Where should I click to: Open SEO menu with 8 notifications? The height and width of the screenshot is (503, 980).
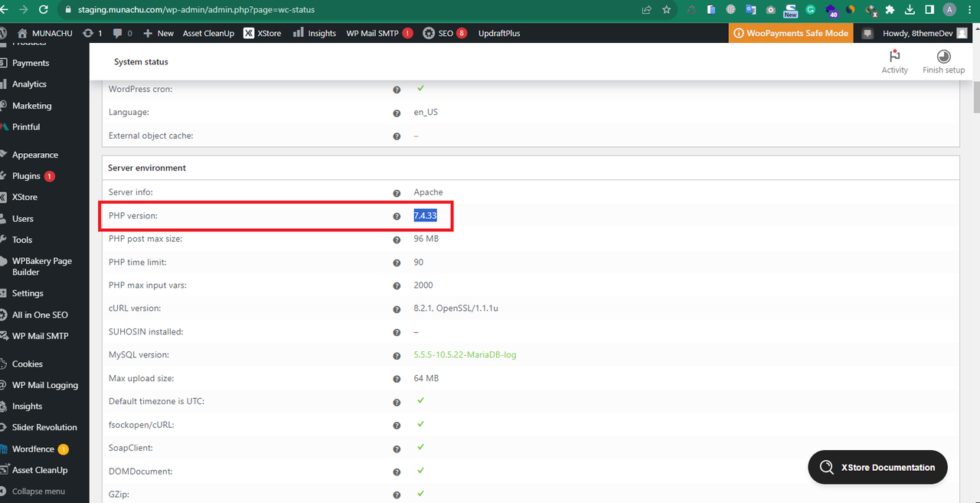[x=445, y=33]
